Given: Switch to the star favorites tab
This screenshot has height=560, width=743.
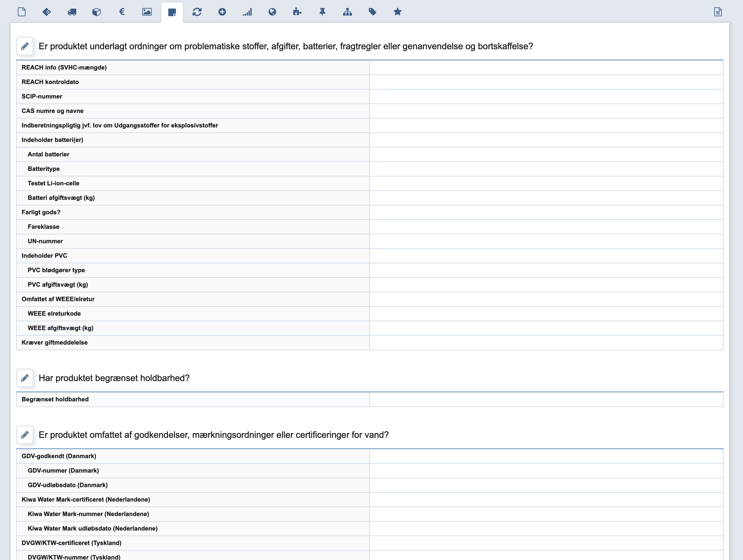Looking at the screenshot, I should tap(397, 12).
